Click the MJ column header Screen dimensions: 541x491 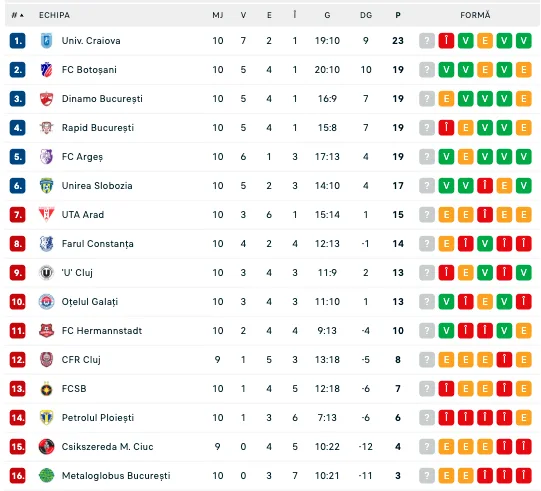tap(218, 15)
